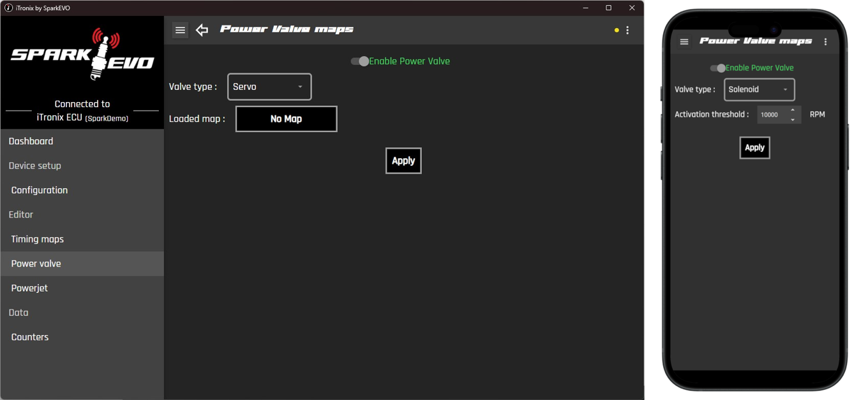Expand the Solenoid valve type dropdown
Viewport: 868px width, 400px height.
pyautogui.click(x=759, y=90)
